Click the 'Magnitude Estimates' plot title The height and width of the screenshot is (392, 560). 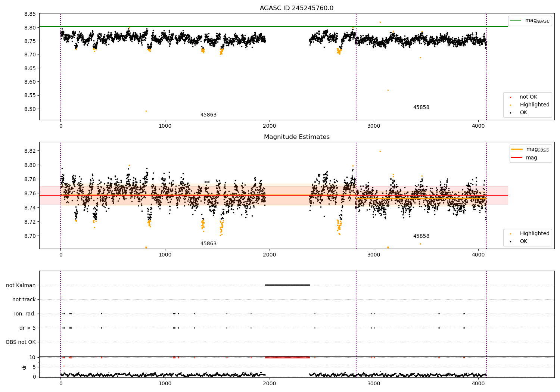296,137
